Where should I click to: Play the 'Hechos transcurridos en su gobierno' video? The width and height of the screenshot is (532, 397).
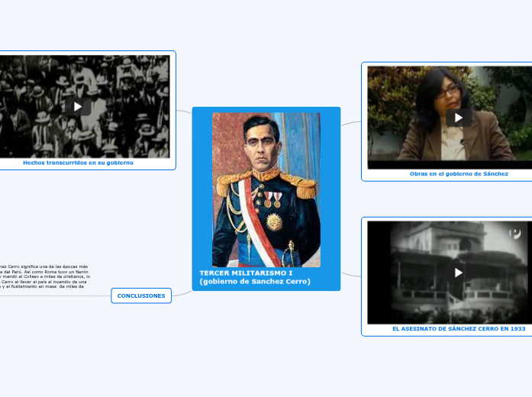click(77, 106)
